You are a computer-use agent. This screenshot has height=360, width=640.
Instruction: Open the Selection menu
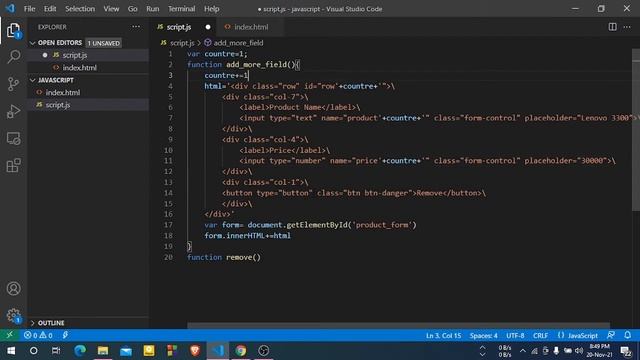tap(80, 9)
